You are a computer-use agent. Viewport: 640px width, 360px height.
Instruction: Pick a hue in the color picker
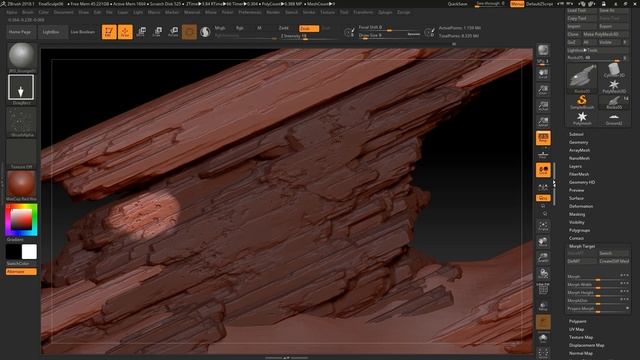(21, 220)
